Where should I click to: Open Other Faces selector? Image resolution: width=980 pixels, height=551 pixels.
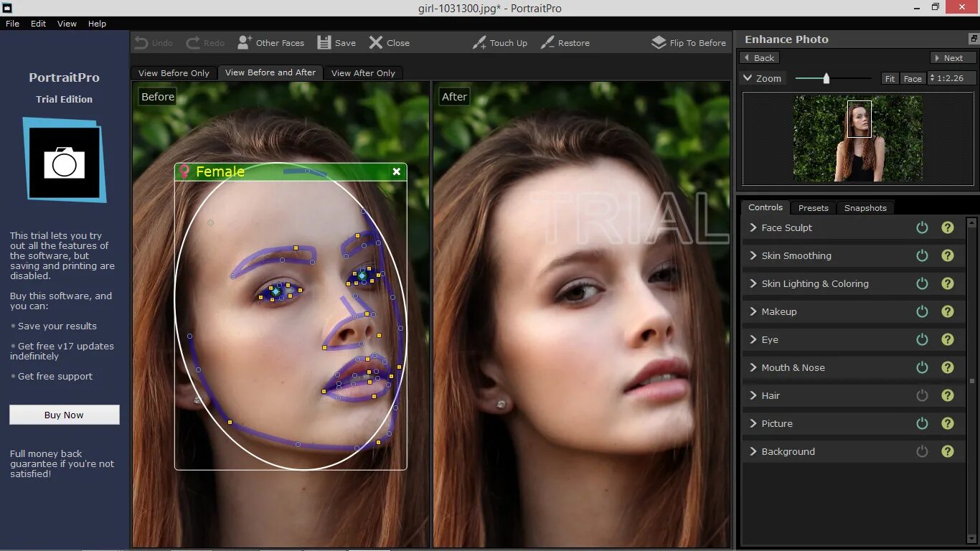tap(270, 43)
